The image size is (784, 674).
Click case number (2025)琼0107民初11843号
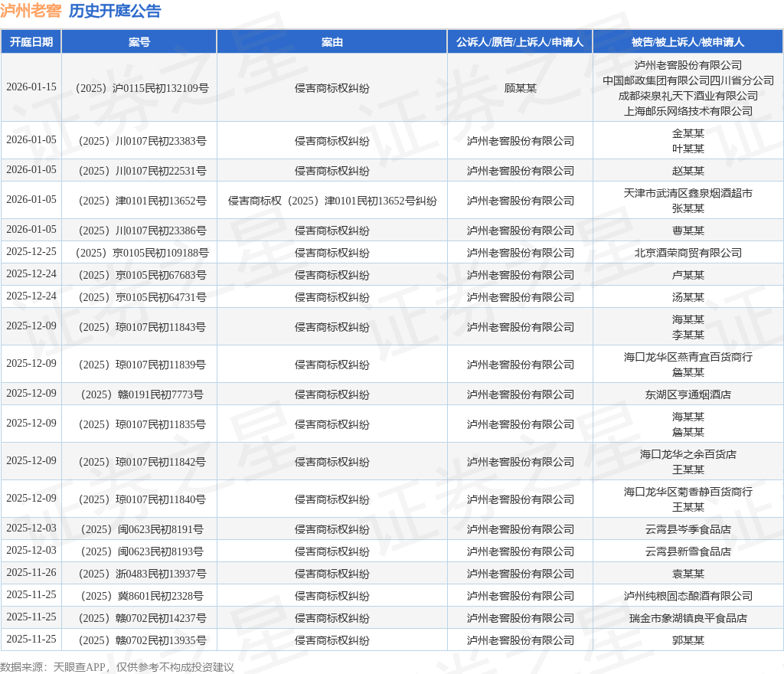(142, 327)
